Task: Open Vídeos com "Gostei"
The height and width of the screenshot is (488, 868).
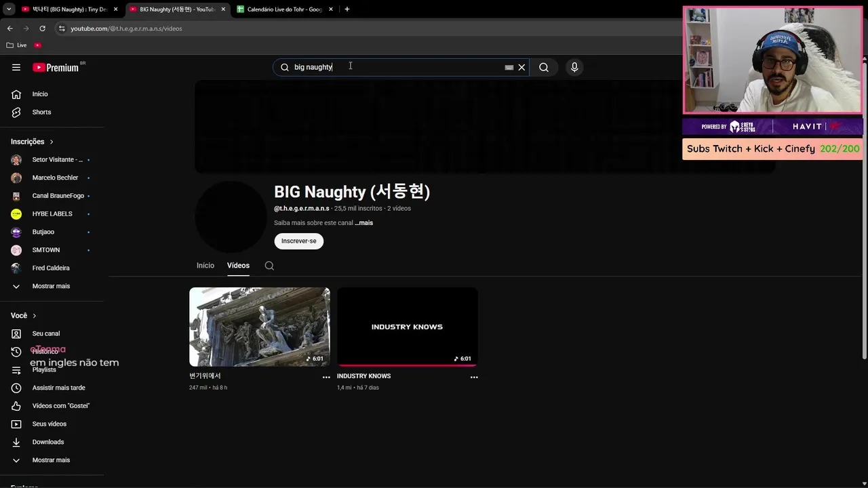Action: [x=52, y=406]
